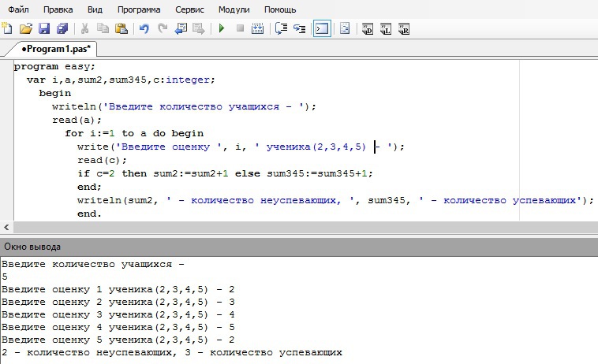Screen dimensions: 598x364
Task: Toggle the output window panel button
Action: (x=321, y=29)
